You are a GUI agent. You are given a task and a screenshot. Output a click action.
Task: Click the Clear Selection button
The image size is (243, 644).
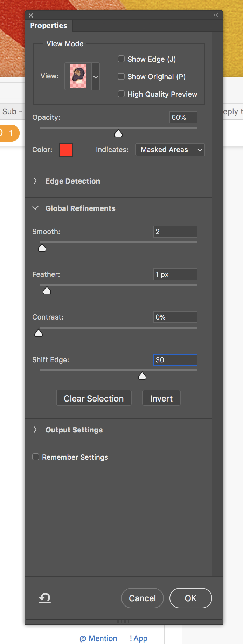coord(93,398)
